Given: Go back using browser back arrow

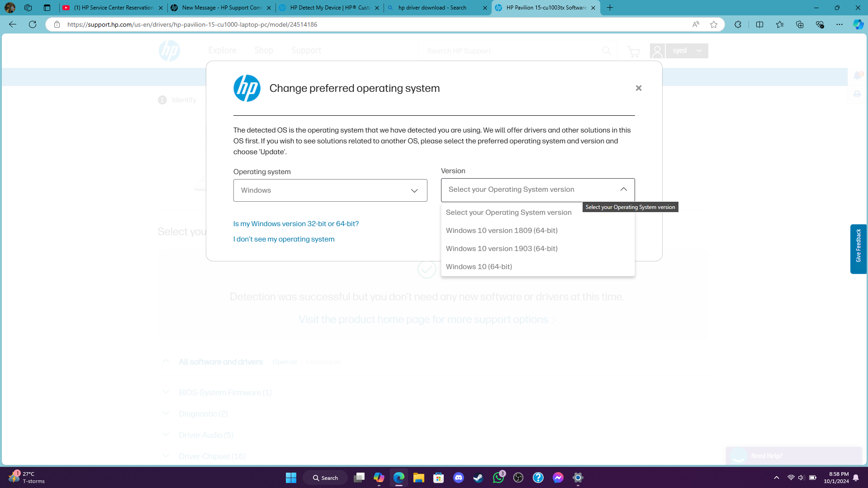Looking at the screenshot, I should [13, 24].
